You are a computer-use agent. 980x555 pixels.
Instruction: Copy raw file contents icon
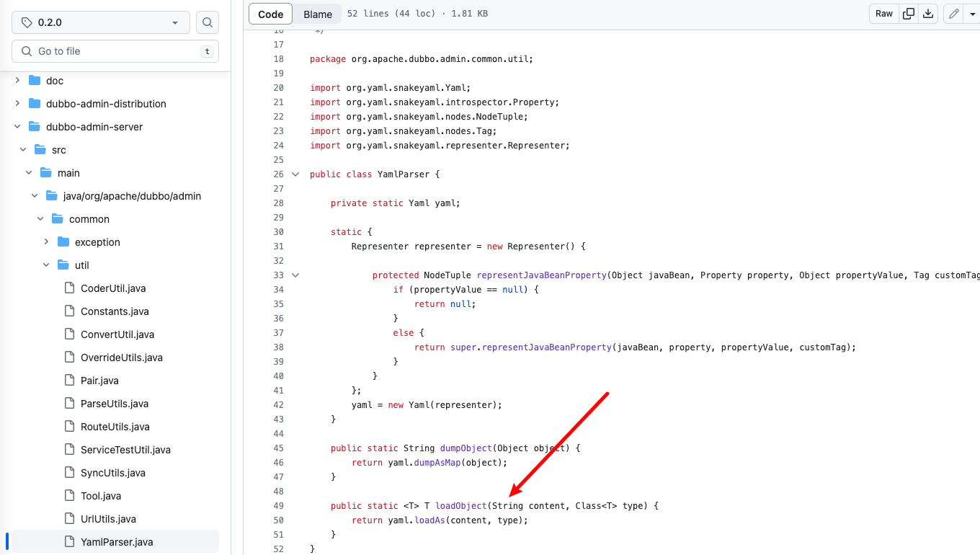coord(909,14)
